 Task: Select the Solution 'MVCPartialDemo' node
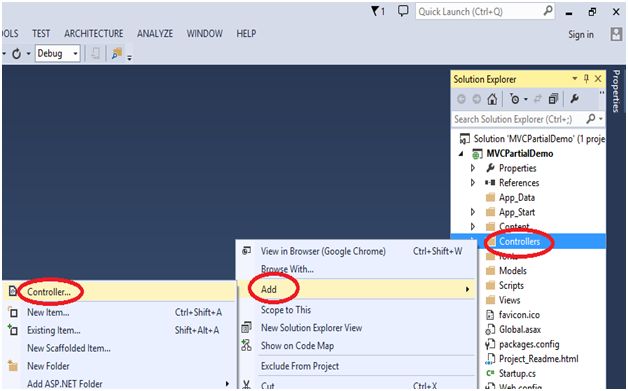(x=532, y=139)
